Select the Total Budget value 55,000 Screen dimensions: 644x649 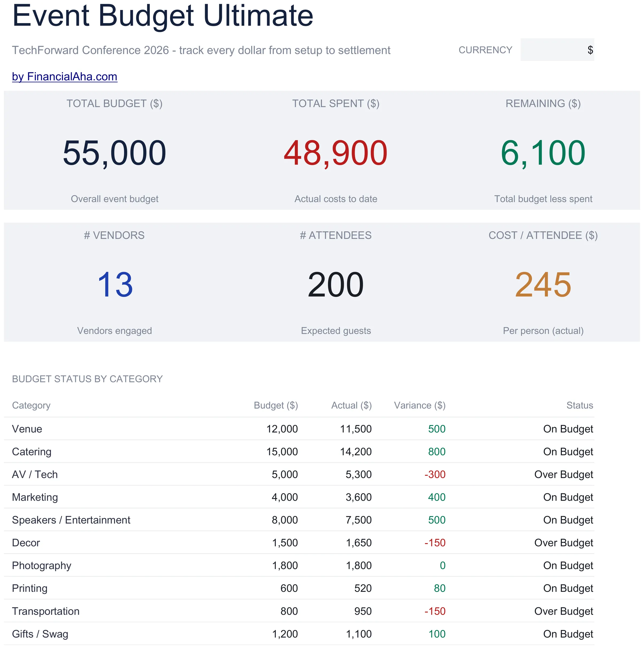pyautogui.click(x=115, y=153)
